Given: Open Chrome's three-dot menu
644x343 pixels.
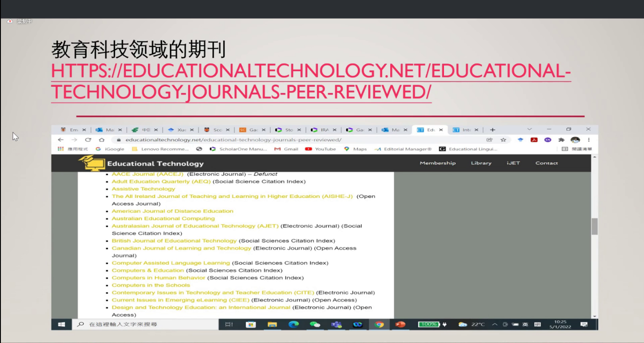Looking at the screenshot, I should (589, 140).
